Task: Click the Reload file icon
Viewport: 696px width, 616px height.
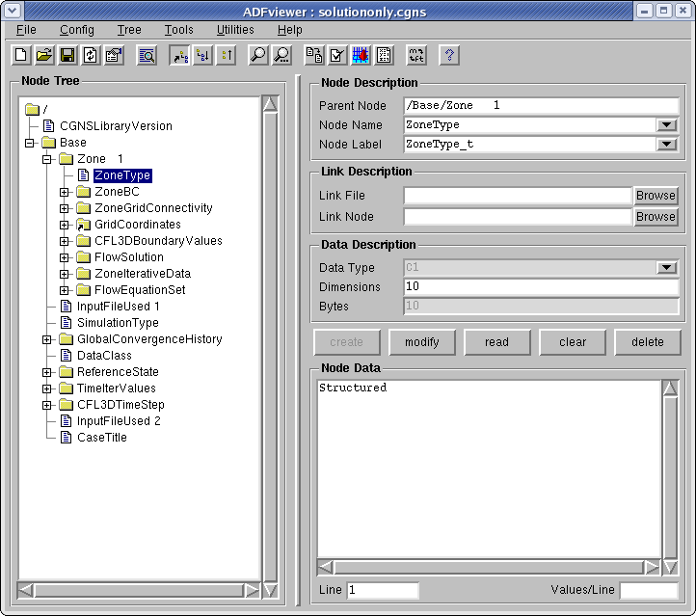Action: 91,56
